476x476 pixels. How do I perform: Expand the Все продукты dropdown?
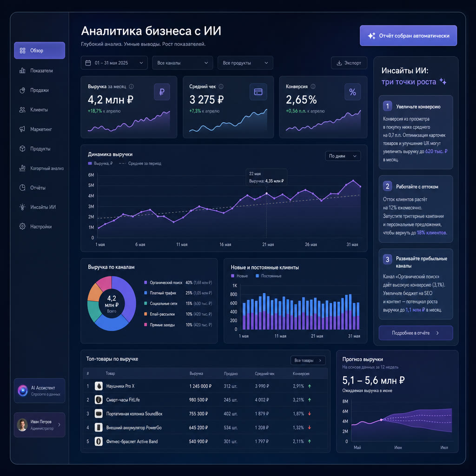pos(245,63)
